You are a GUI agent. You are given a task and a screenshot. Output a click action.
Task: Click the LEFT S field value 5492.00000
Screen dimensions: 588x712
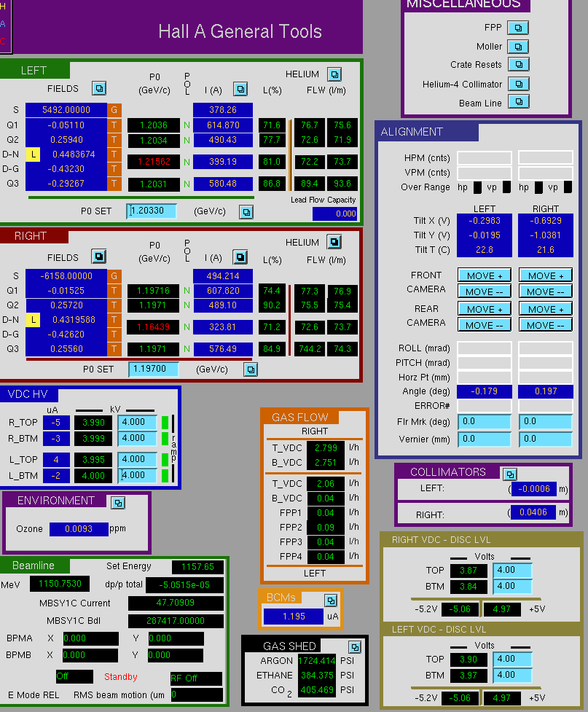(x=66, y=110)
